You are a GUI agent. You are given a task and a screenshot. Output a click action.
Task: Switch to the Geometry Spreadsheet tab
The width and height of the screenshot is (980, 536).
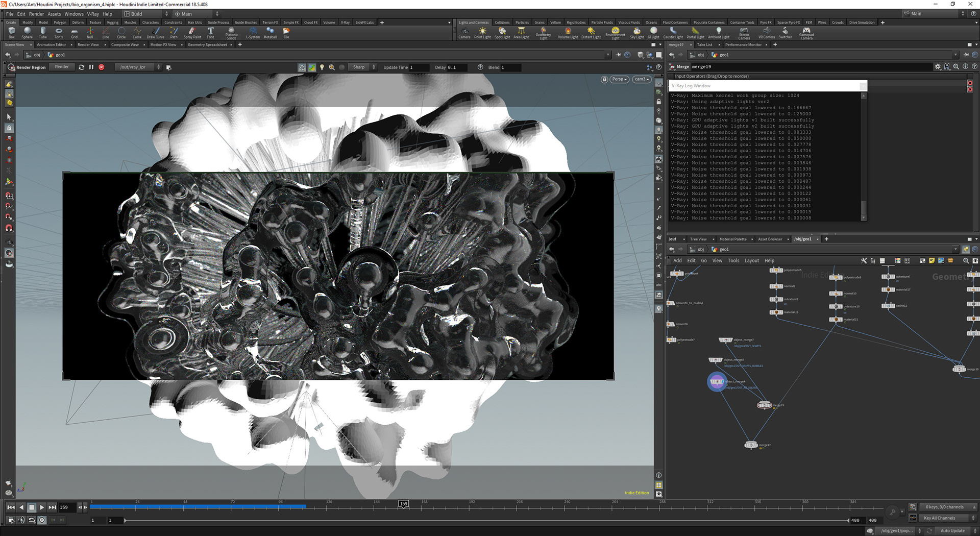(x=207, y=45)
